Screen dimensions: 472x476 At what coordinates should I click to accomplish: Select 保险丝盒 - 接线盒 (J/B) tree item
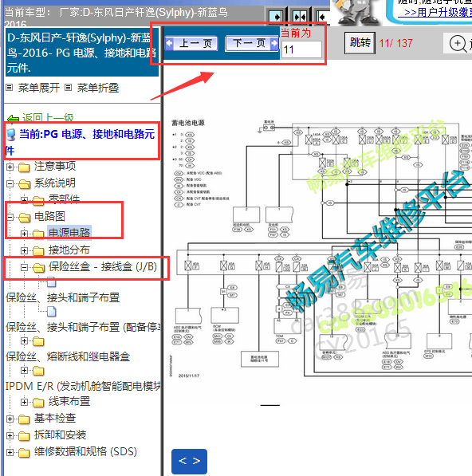[x=103, y=267]
